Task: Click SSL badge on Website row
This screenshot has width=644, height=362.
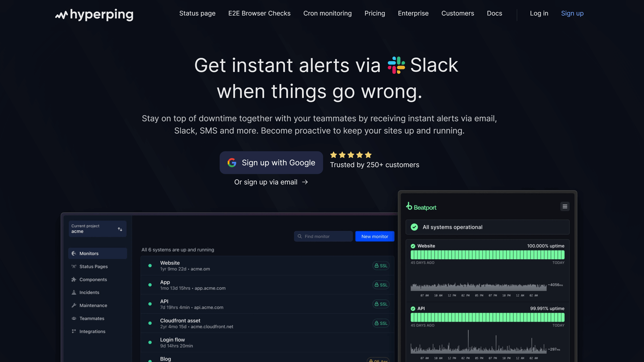Action: pos(381,265)
